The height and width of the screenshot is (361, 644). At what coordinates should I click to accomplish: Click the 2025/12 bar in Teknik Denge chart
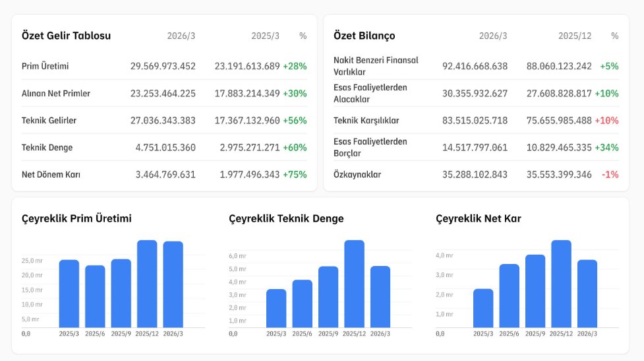[354, 284]
